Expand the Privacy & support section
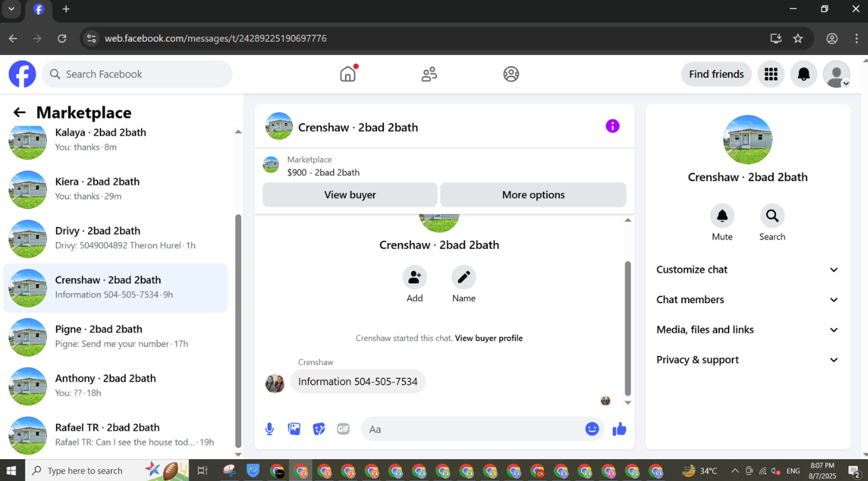Screen dimensions: 868x481 pos(747,360)
